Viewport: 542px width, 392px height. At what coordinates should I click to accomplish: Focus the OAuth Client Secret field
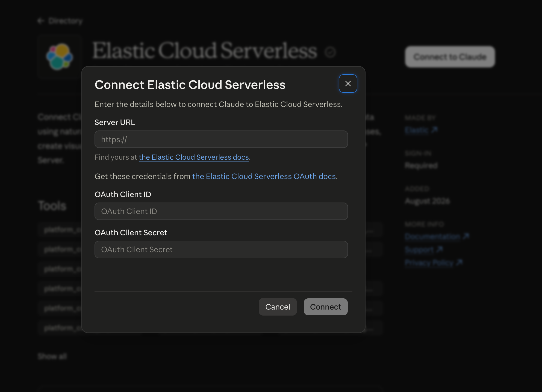click(221, 250)
